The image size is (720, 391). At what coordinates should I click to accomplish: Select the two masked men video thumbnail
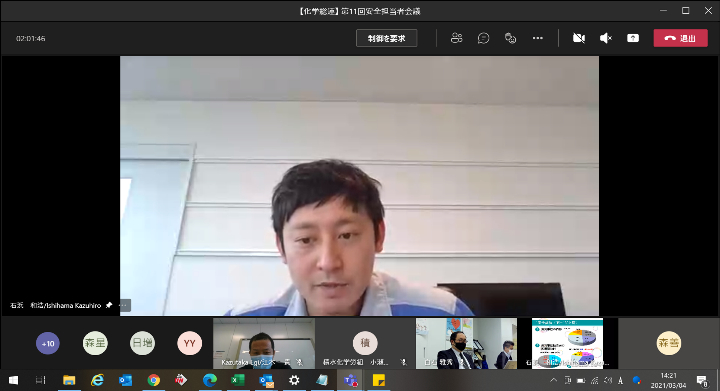coord(466,343)
